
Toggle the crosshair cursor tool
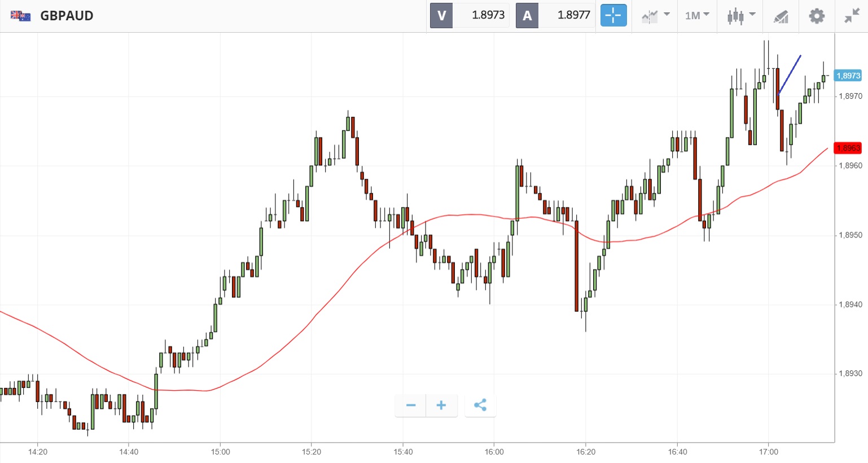point(613,15)
